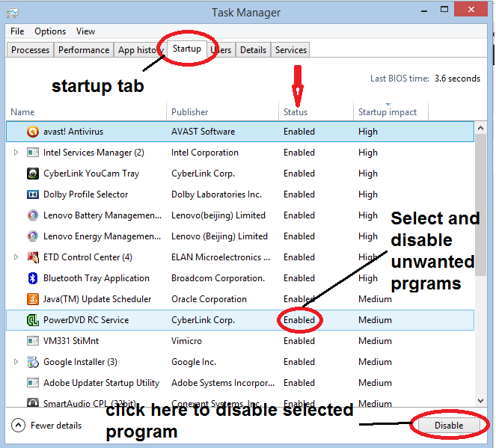
Task: Switch to the Details tab
Action: 253,50
